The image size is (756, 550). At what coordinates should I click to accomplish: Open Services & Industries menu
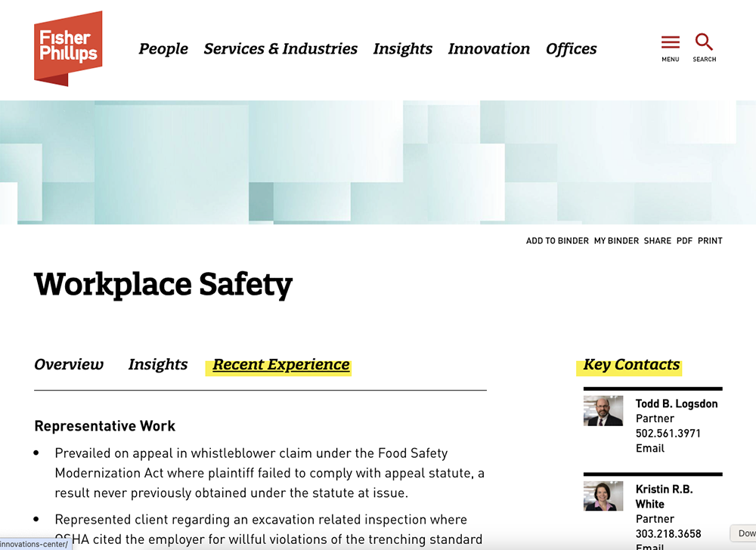280,49
